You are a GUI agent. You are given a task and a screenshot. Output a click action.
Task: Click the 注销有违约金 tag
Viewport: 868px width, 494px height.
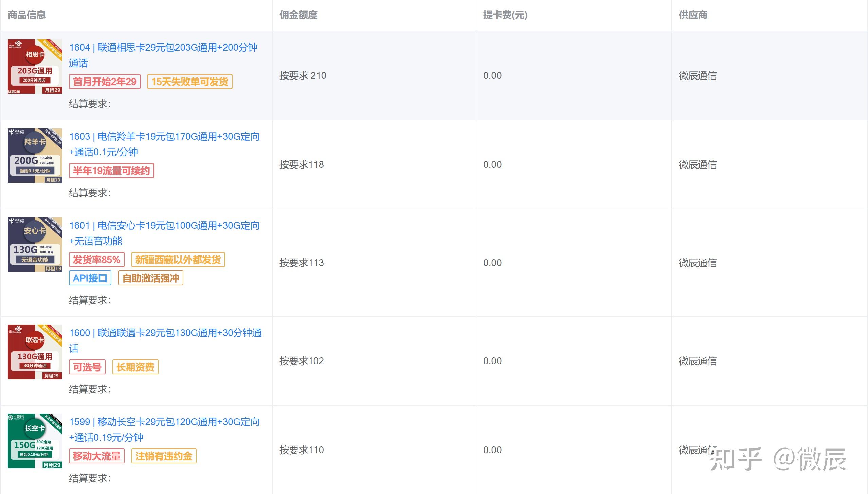click(164, 456)
